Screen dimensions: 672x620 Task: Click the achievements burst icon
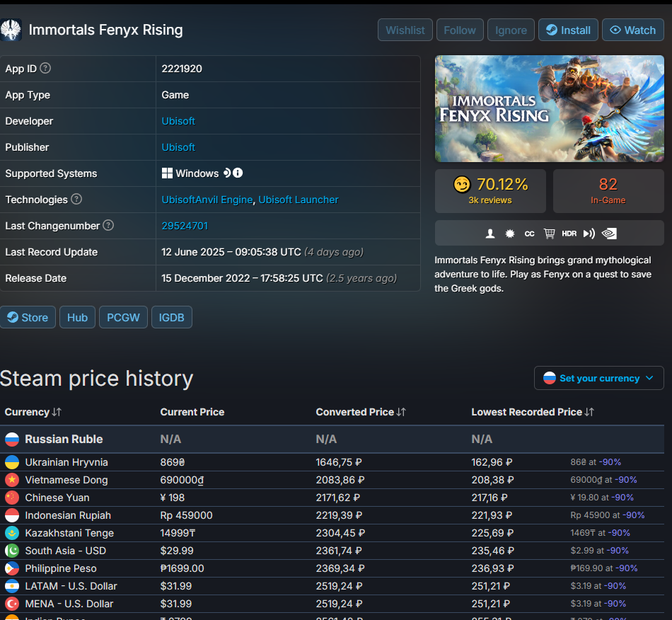[509, 234]
